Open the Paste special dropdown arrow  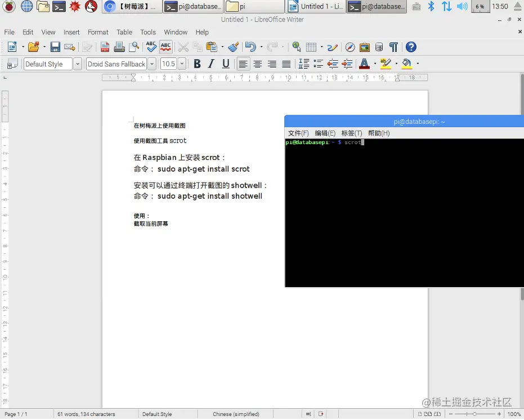(x=222, y=47)
